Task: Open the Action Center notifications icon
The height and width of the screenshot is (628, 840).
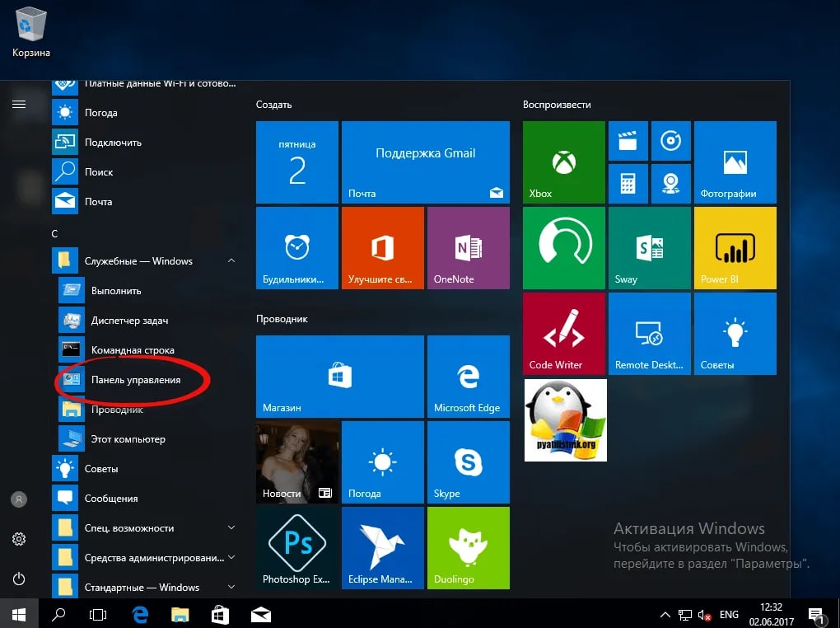Action: coord(816,616)
